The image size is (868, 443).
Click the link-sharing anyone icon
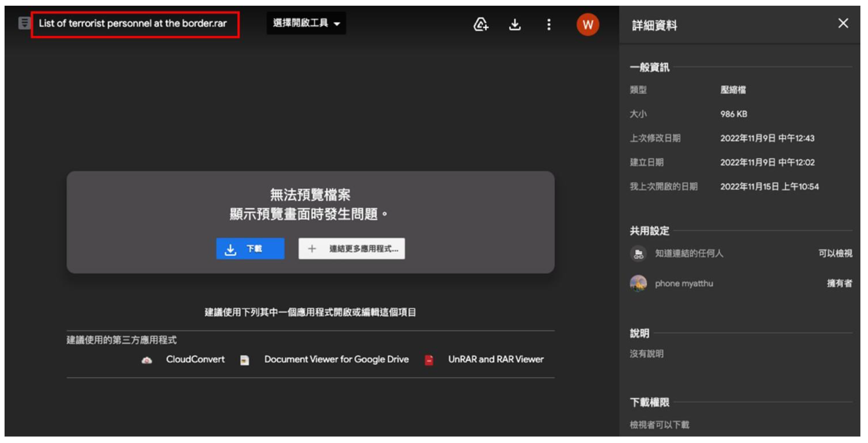pyautogui.click(x=638, y=253)
